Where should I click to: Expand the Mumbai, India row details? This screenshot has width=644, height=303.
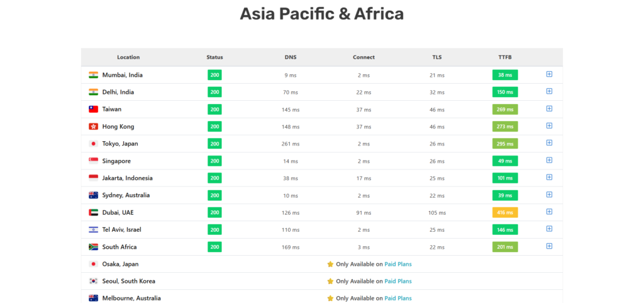pyautogui.click(x=549, y=74)
